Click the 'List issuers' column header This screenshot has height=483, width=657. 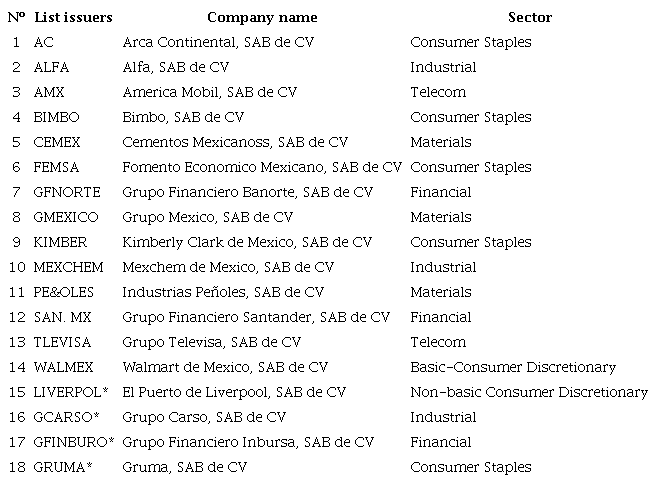(73, 17)
